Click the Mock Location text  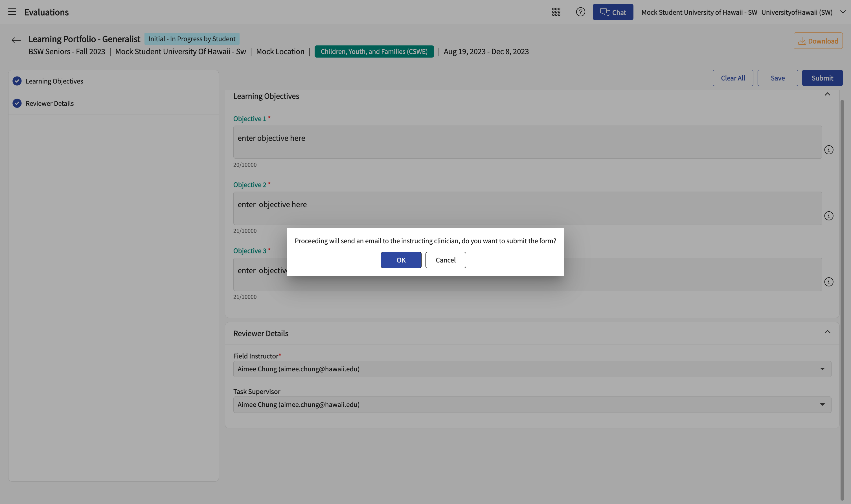click(280, 52)
